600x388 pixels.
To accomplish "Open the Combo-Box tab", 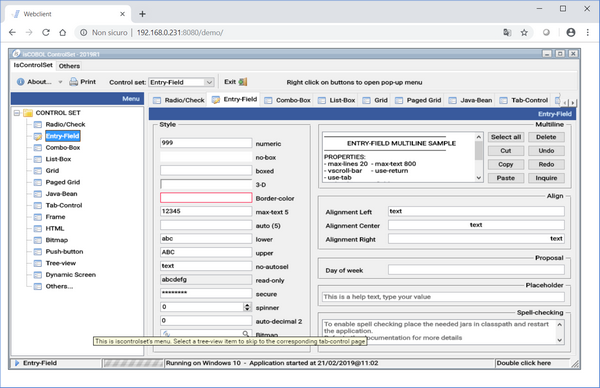I will (287, 100).
